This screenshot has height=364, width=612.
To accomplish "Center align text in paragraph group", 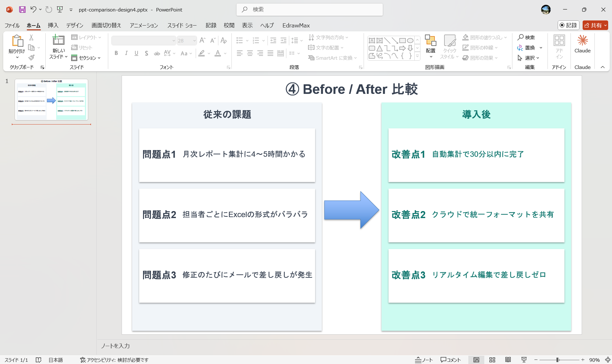I will coord(250,53).
